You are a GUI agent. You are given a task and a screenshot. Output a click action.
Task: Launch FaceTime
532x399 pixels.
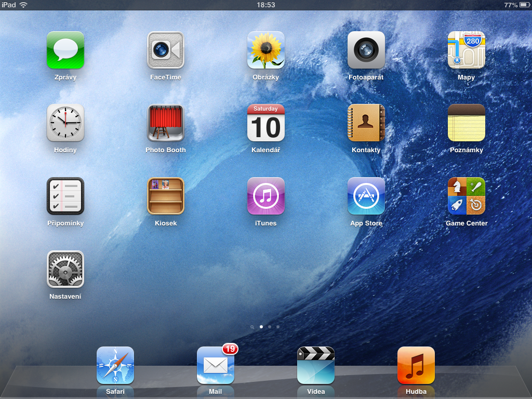tap(165, 50)
